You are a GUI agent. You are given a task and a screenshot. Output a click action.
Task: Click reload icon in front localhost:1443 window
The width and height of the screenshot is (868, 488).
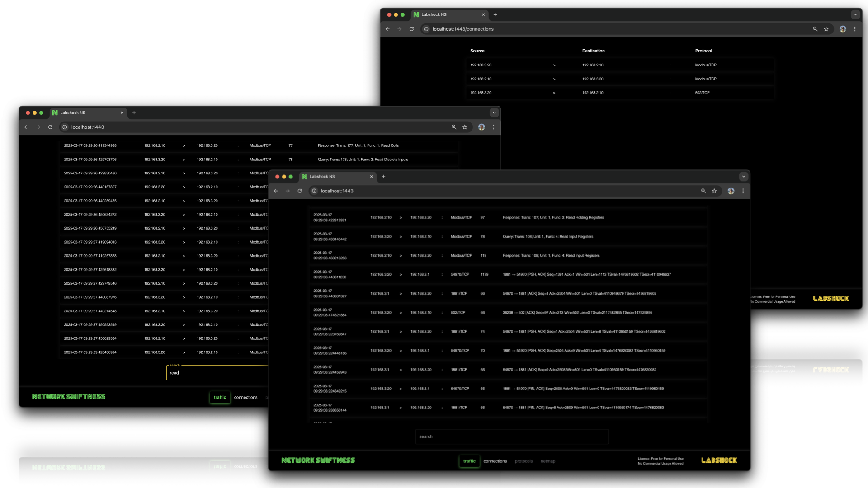(x=300, y=191)
